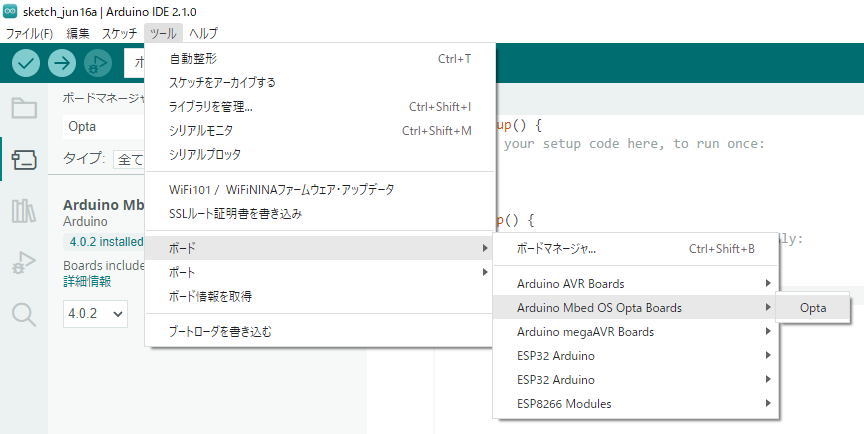This screenshot has width=864, height=434.
Task: Click the Upload arrow button
Action: click(x=62, y=63)
